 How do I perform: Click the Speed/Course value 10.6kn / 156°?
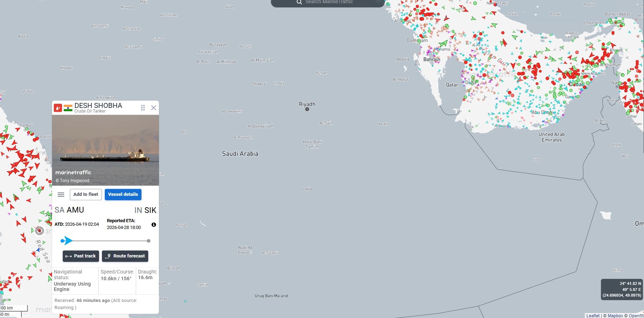[116, 278]
